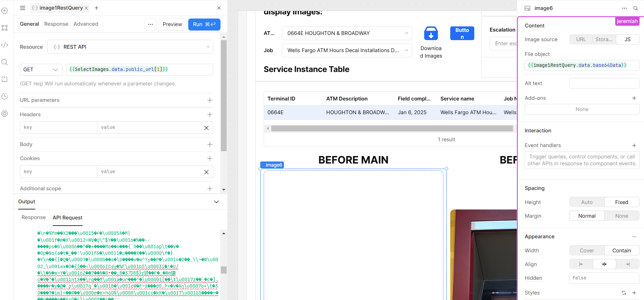Remove the headers key-value row

pos(206,128)
